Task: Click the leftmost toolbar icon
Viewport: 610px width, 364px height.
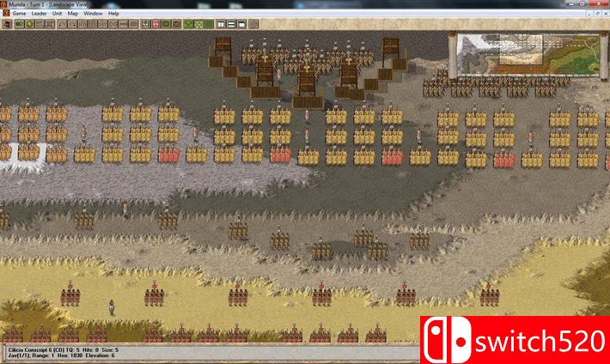Action: click(x=6, y=24)
